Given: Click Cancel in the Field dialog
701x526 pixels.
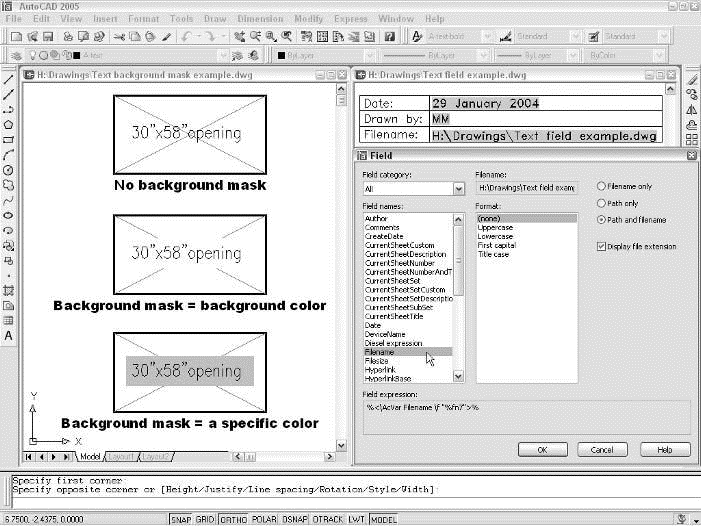Looking at the screenshot, I should coord(602,450).
